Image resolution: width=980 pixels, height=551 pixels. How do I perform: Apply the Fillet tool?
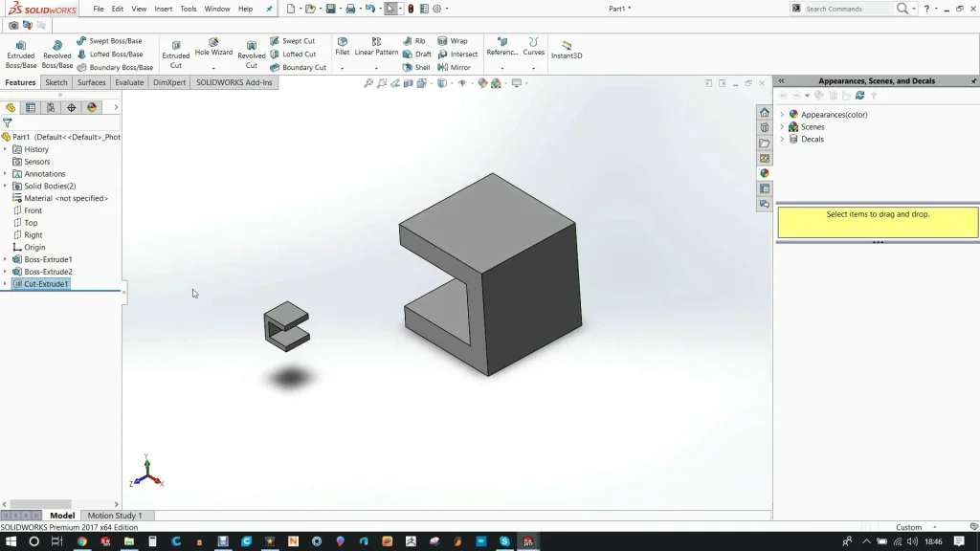coord(342,47)
